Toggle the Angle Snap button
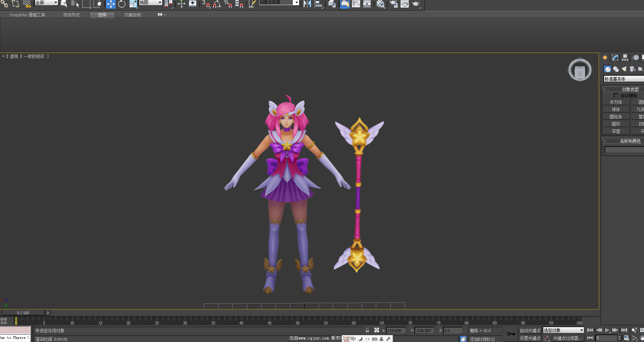The image size is (644, 342). tap(217, 4)
